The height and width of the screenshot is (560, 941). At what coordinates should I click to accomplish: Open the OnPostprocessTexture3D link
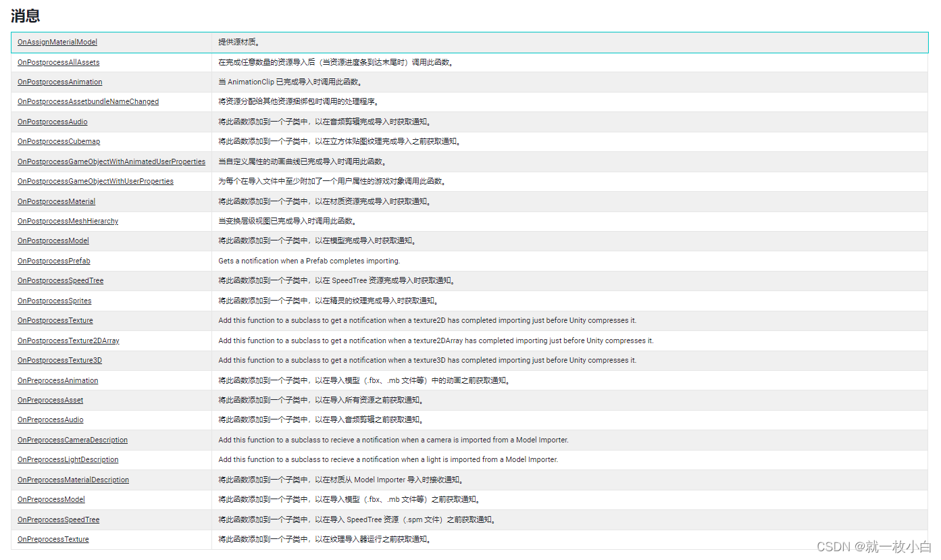(x=59, y=360)
